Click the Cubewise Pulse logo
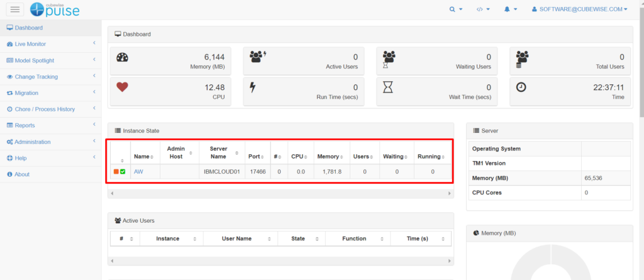Image resolution: width=644 pixels, height=280 pixels. tap(55, 9)
